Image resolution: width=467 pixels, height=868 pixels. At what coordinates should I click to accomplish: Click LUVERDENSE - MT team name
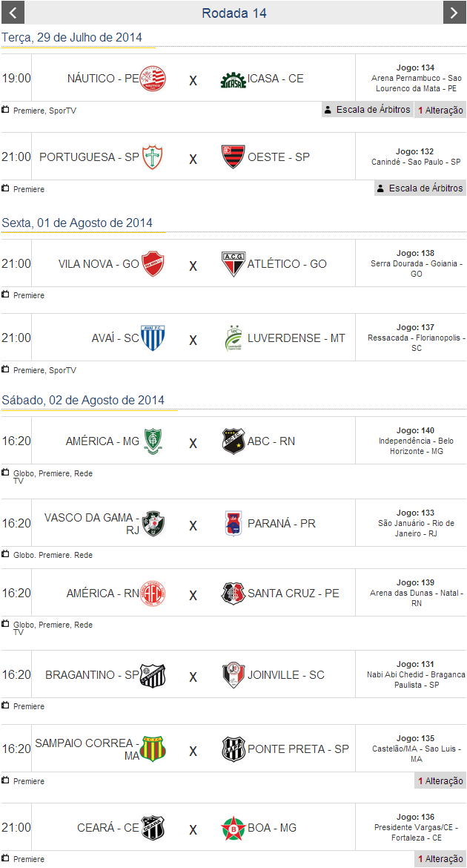[x=297, y=338]
